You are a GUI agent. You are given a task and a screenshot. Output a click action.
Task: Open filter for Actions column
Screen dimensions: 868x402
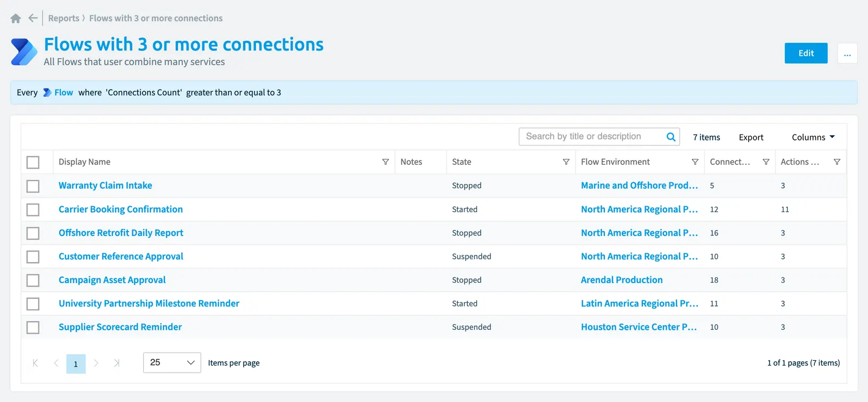[x=837, y=162]
